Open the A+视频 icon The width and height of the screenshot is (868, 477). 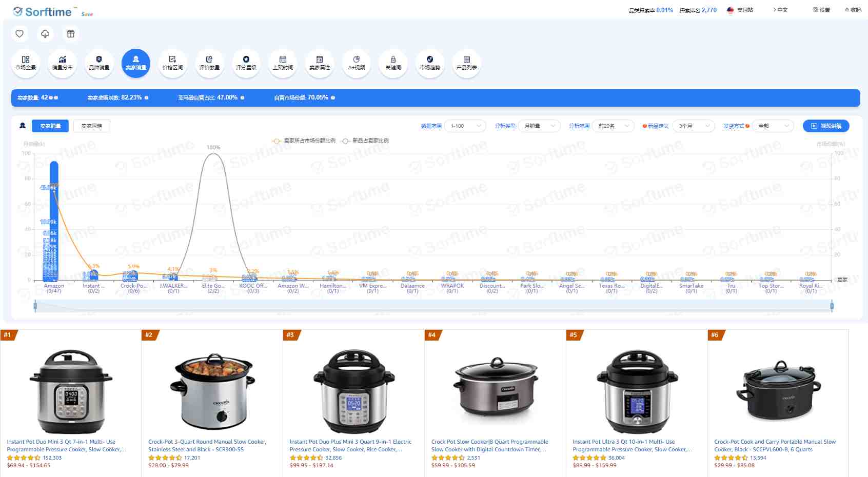[357, 63]
